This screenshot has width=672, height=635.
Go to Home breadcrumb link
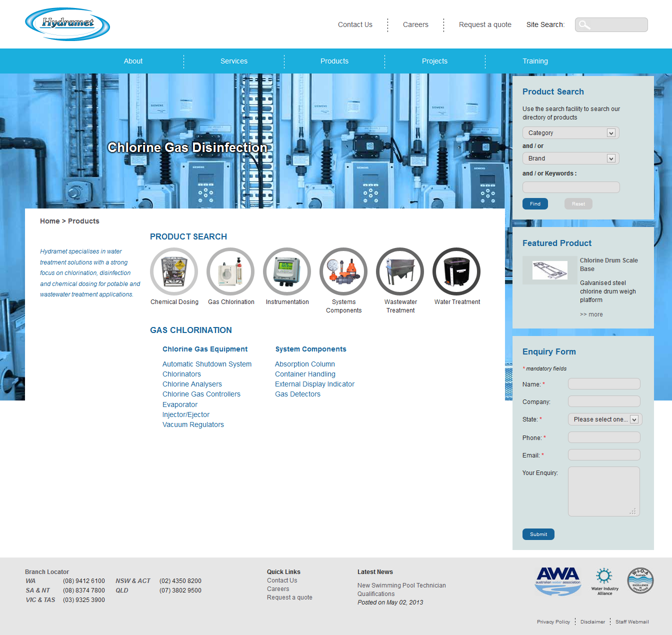pyautogui.click(x=50, y=221)
